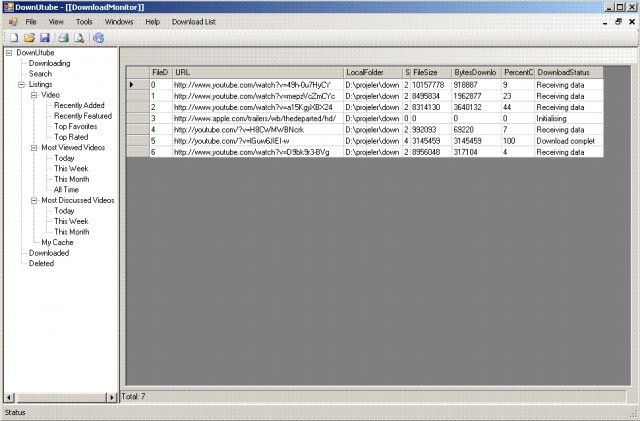Image resolution: width=640 pixels, height=421 pixels.
Task: Collapse the Listings tree node
Action: pyautogui.click(x=21, y=85)
